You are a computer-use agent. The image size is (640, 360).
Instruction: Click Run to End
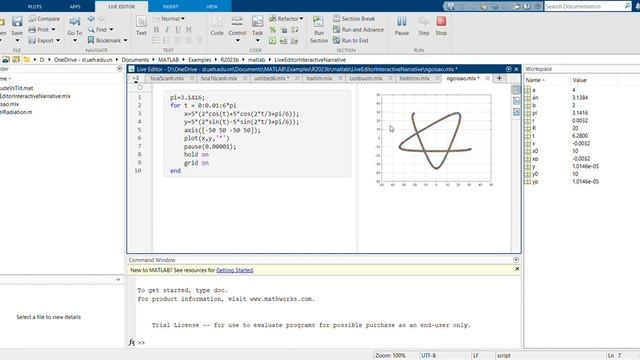351,40
